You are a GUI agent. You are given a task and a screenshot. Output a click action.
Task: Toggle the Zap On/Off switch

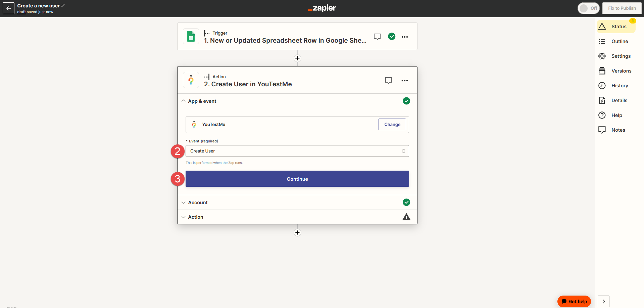(589, 8)
